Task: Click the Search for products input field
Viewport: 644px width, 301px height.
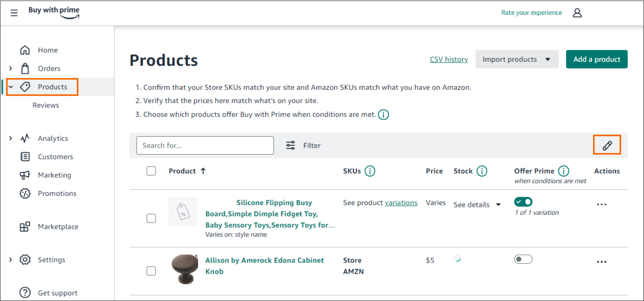Action: point(205,145)
